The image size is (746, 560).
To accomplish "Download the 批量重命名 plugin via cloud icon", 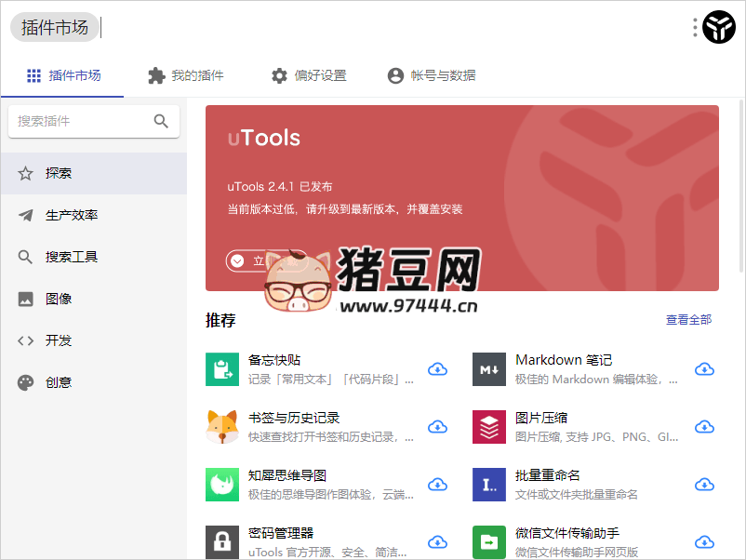I will 704,484.
